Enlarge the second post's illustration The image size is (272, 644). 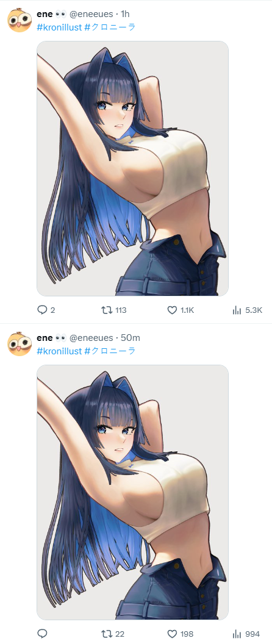tap(133, 492)
